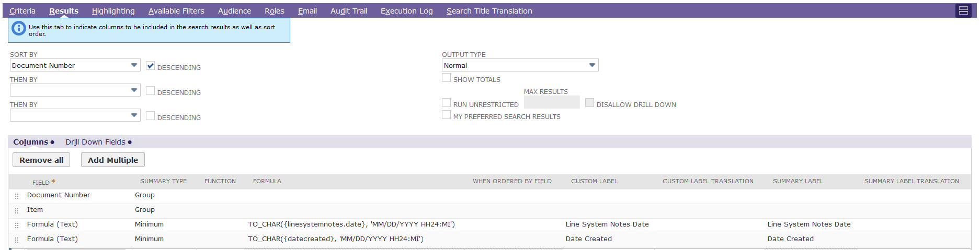This screenshot has height=250, width=980.
Task: Switch to the Highlighting tab
Action: [113, 11]
